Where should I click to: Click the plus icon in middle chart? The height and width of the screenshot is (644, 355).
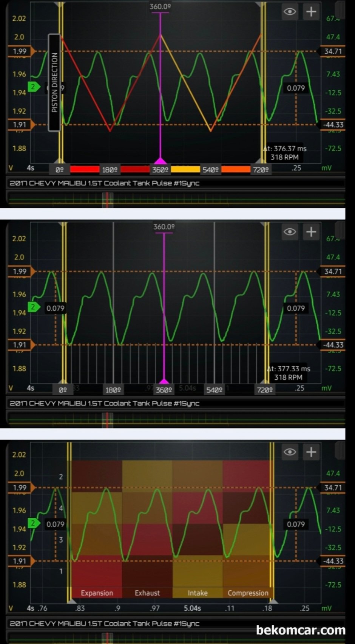(311, 232)
